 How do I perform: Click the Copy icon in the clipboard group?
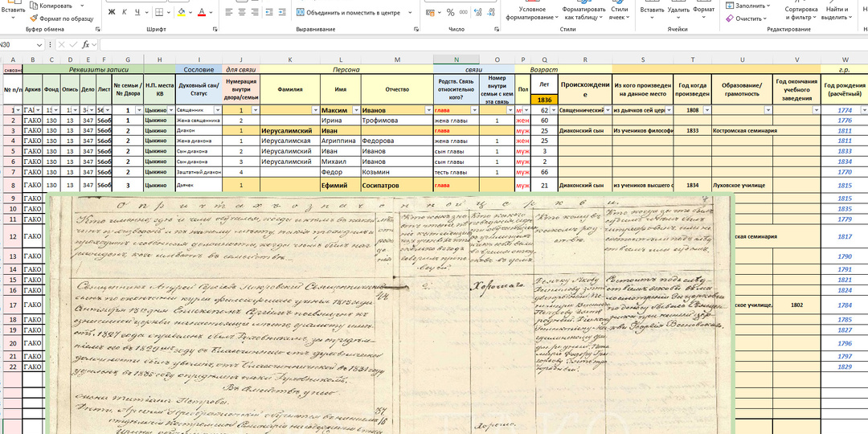tap(33, 6)
